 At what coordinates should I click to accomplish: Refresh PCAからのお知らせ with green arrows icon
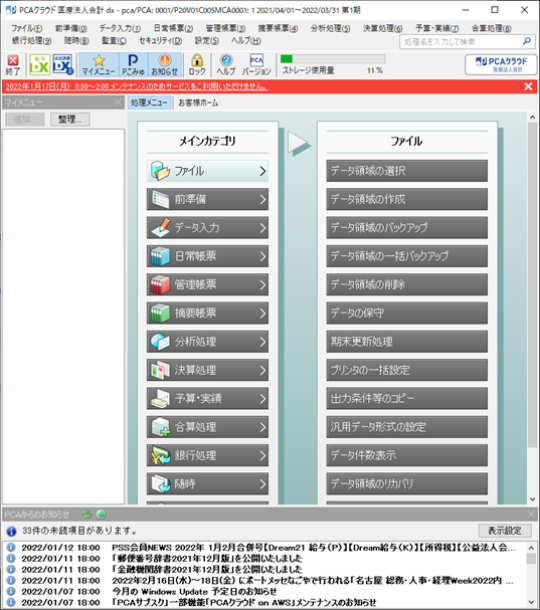86,514
